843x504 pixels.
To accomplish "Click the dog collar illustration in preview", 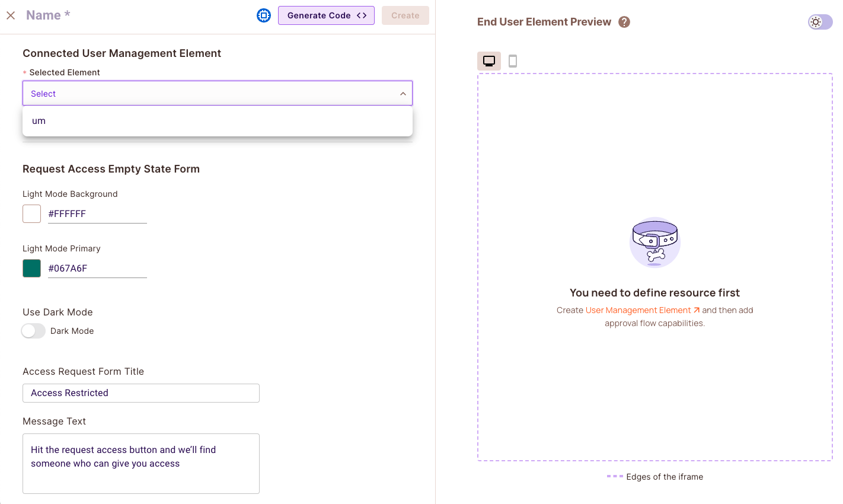I will pyautogui.click(x=654, y=242).
